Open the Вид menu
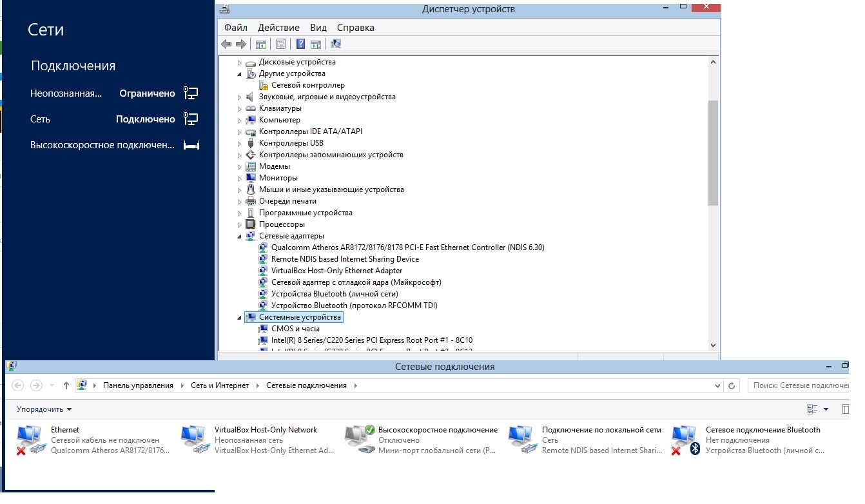This screenshot has height=504, width=865. click(x=318, y=28)
